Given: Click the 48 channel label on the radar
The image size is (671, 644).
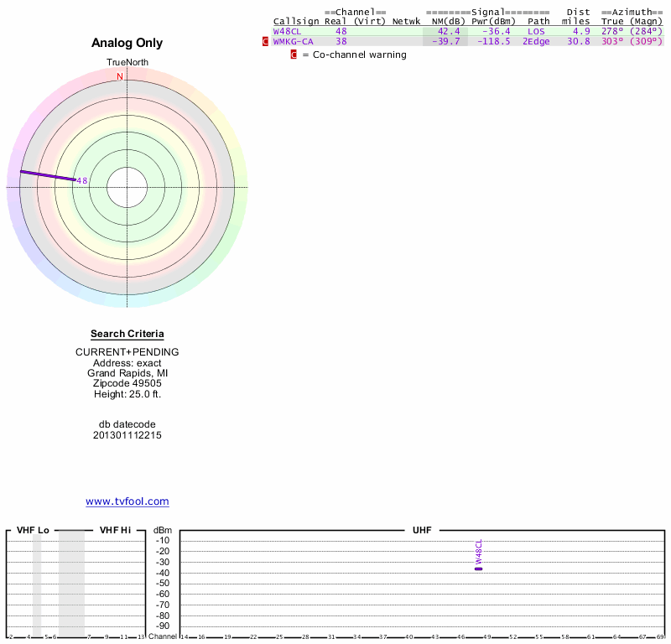Looking at the screenshot, I should [x=82, y=180].
